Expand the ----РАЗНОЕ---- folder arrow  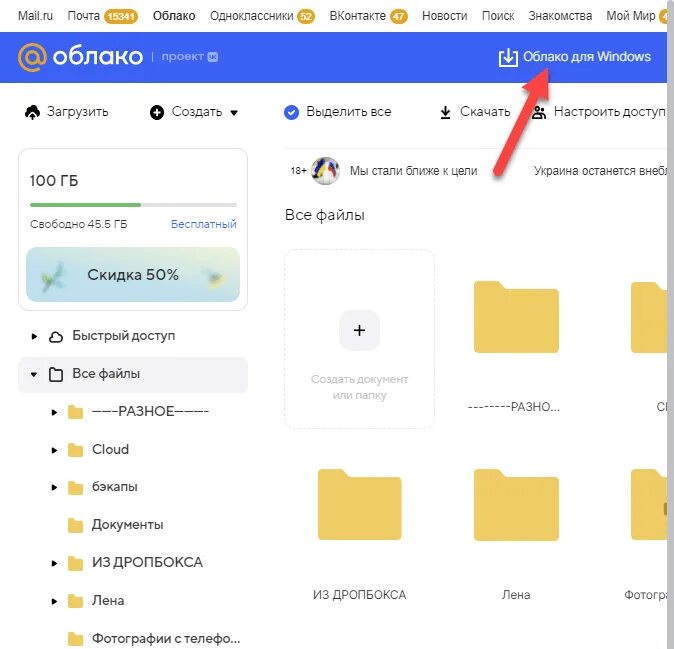pos(54,412)
